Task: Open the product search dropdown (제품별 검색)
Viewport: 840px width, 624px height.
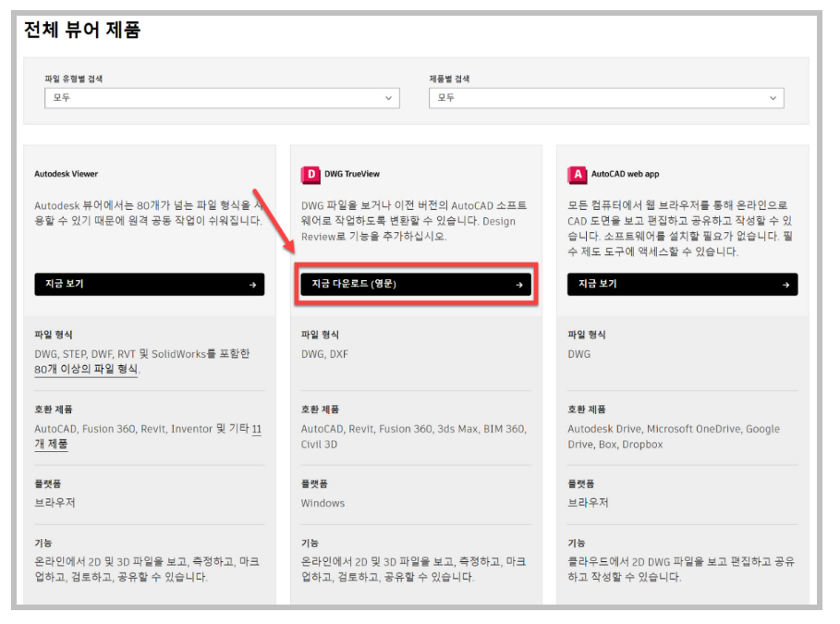Action: [606, 98]
